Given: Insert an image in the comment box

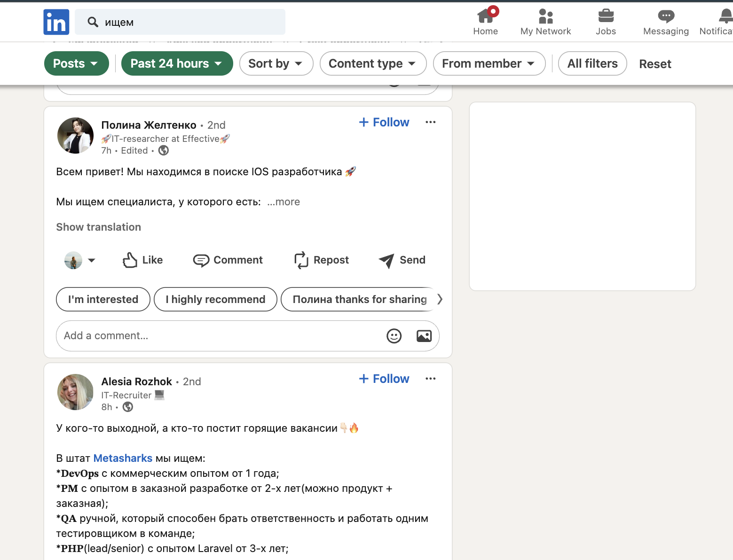Looking at the screenshot, I should click(424, 336).
